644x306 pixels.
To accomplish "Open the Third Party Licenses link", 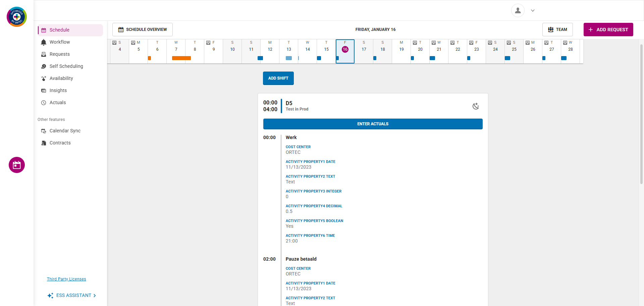I will click(66, 279).
